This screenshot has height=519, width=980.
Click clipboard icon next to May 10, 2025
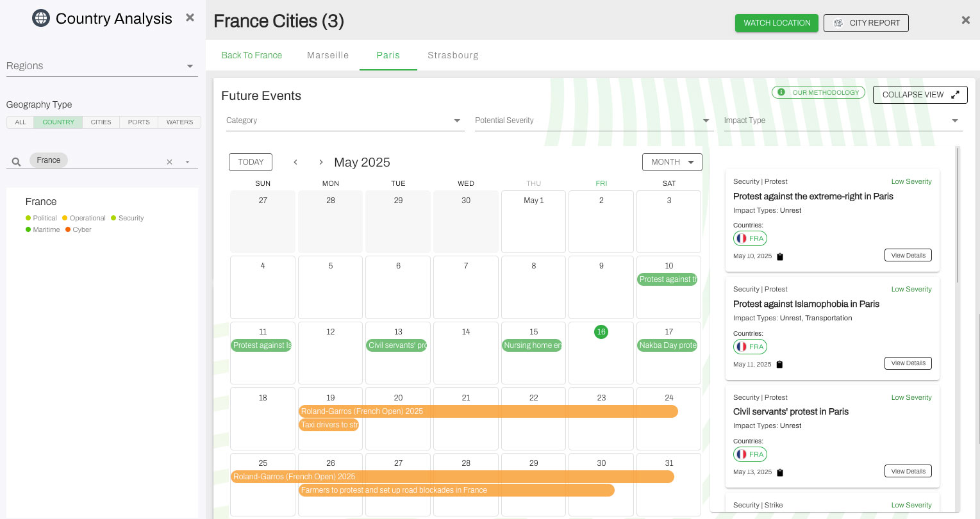pos(780,257)
